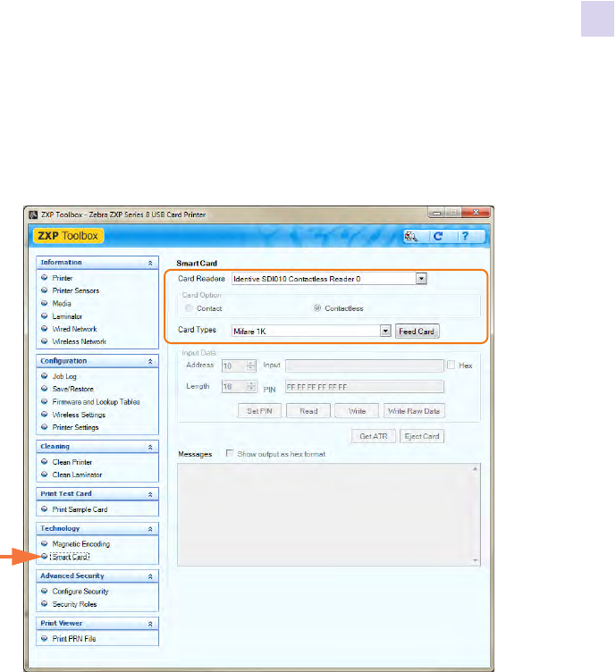616x672 pixels.
Task: Click the bullet icon beside Magnetic Encoding
Action: (x=44, y=543)
